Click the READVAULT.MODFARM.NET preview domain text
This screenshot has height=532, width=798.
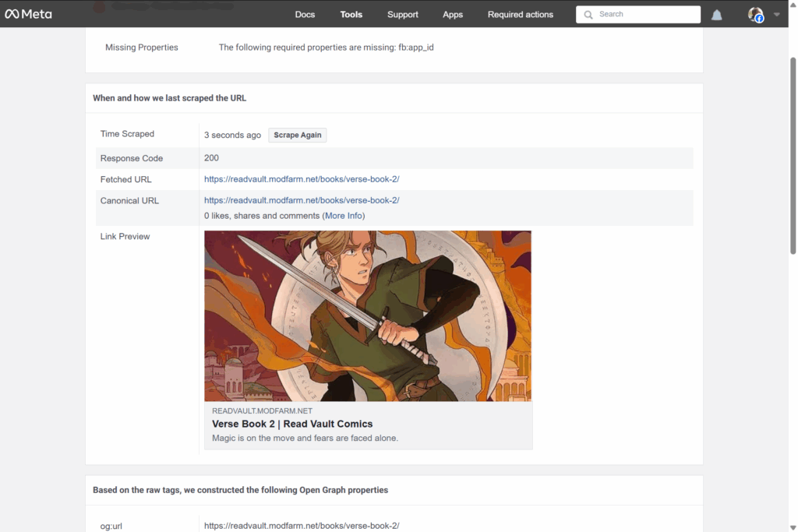click(262, 410)
